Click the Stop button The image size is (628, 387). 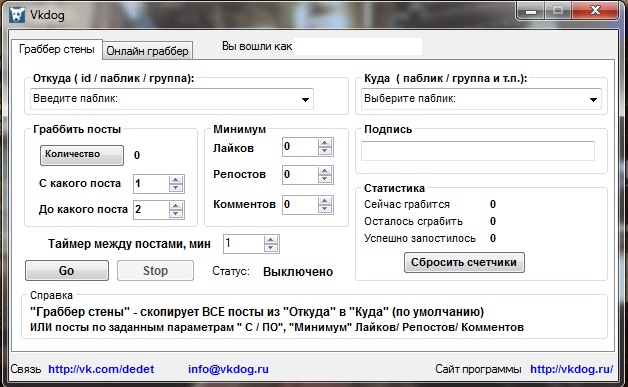pyautogui.click(x=155, y=271)
